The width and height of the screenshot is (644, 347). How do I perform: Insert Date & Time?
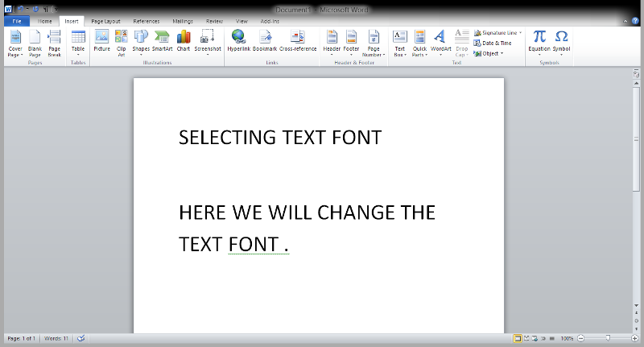pos(493,43)
